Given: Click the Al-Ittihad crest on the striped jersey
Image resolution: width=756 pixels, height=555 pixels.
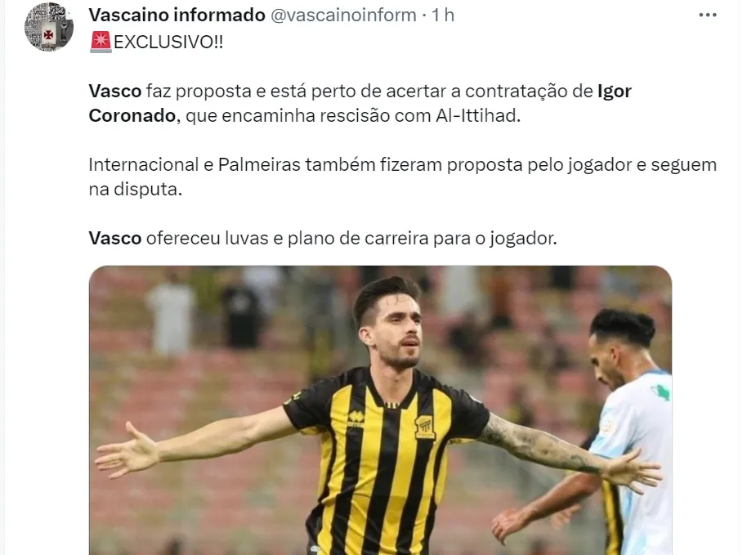Looking at the screenshot, I should tap(425, 427).
